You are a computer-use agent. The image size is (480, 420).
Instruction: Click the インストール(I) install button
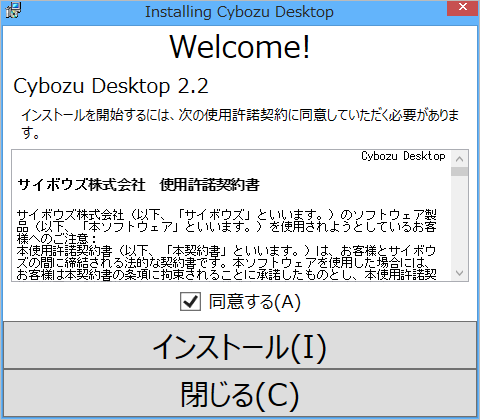(240, 345)
